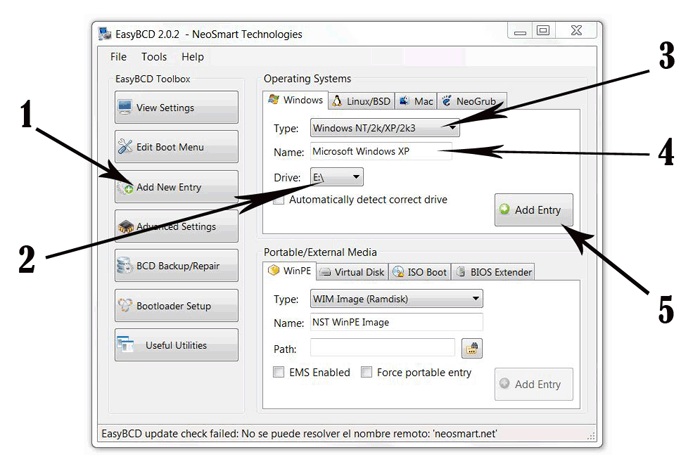This screenshot has width=700, height=464.
Task: Click the Operating Systems group label
Action: (307, 79)
